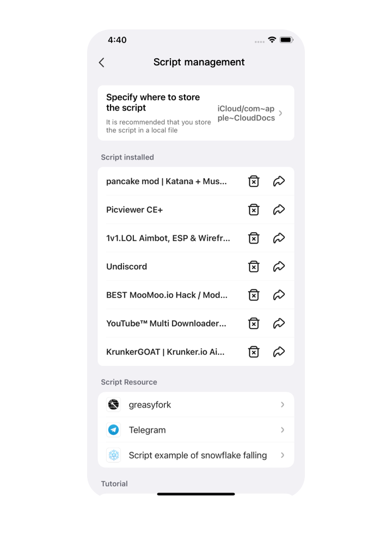The width and height of the screenshot is (392, 545).
Task: Tap the iCloud storage path text
Action: coord(246,113)
